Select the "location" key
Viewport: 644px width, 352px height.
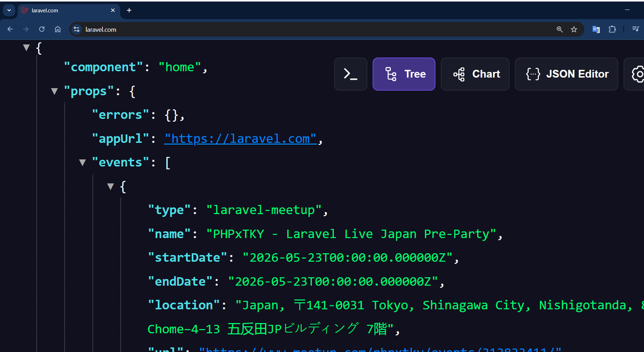click(x=184, y=305)
